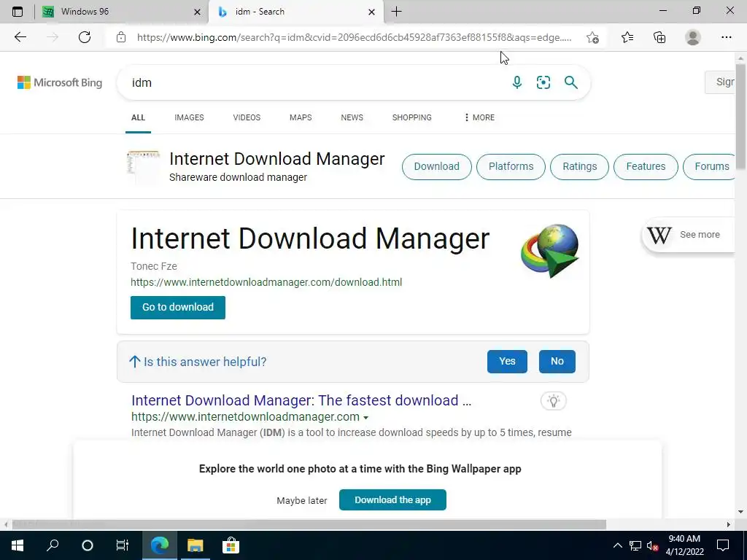Viewport: 747px width, 560px height.
Task: Click the disabled forward arrow
Action: click(53, 37)
